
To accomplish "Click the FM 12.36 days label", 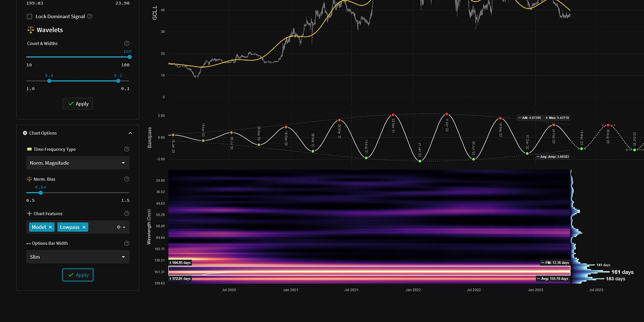I will (x=554, y=262).
